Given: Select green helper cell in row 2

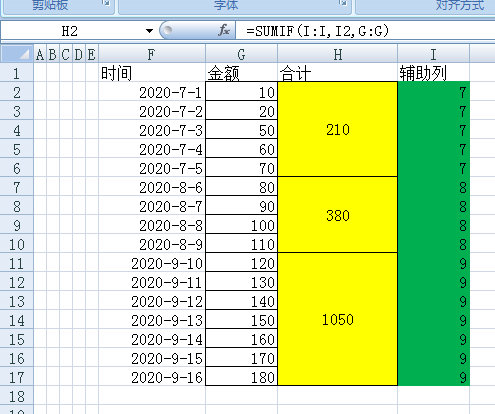Looking at the screenshot, I should tap(433, 91).
